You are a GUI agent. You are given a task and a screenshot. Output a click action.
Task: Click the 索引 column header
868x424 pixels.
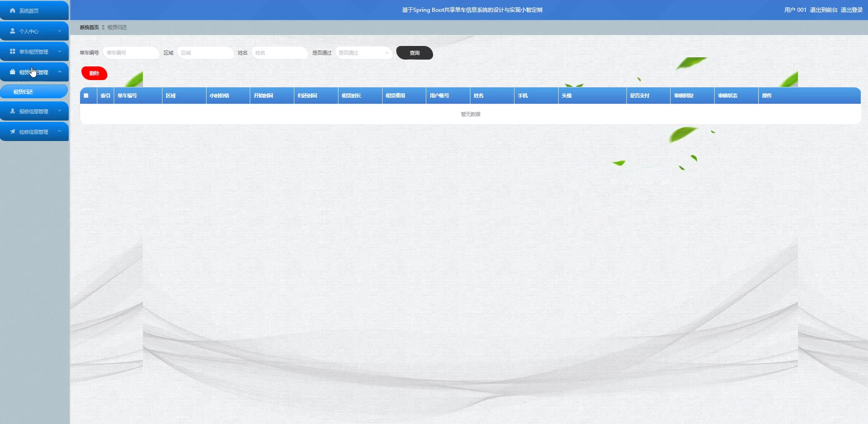106,96
